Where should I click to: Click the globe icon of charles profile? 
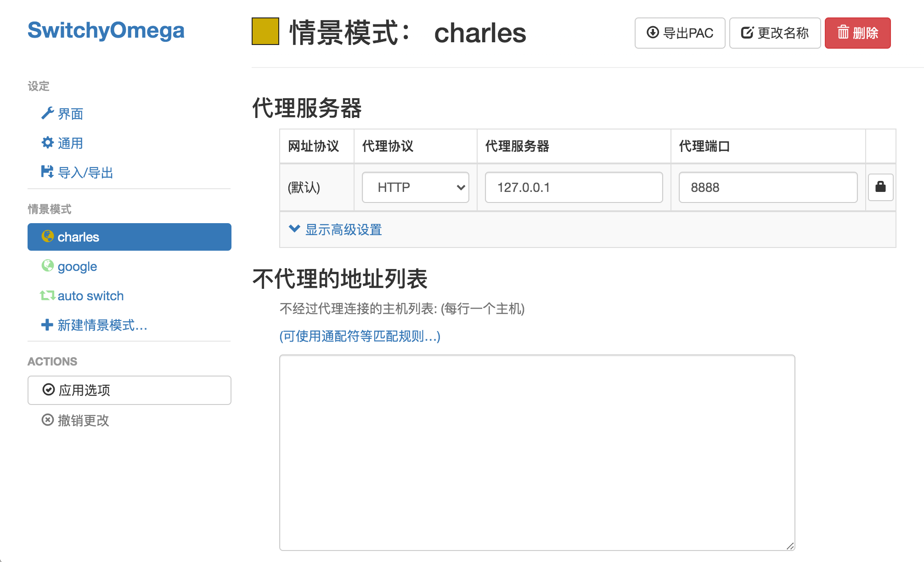pos(47,236)
